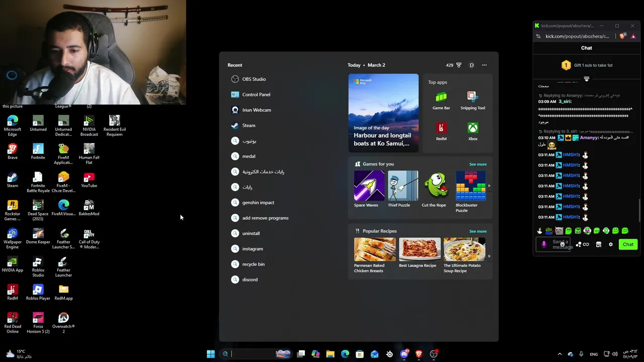Open the Blockbuster Puzzle game tile
This screenshot has height=362, width=644.
click(x=470, y=192)
